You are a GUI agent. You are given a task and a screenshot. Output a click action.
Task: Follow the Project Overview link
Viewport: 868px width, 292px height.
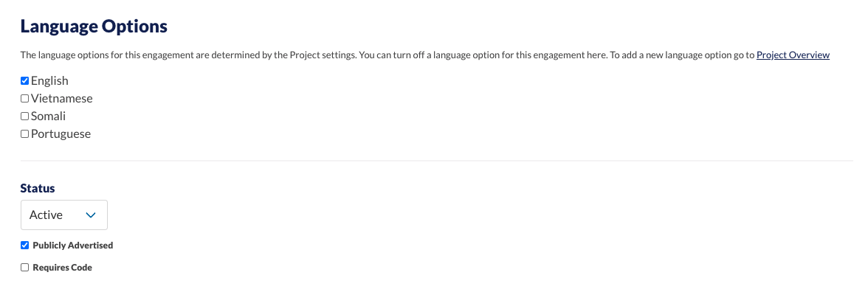[x=793, y=55]
